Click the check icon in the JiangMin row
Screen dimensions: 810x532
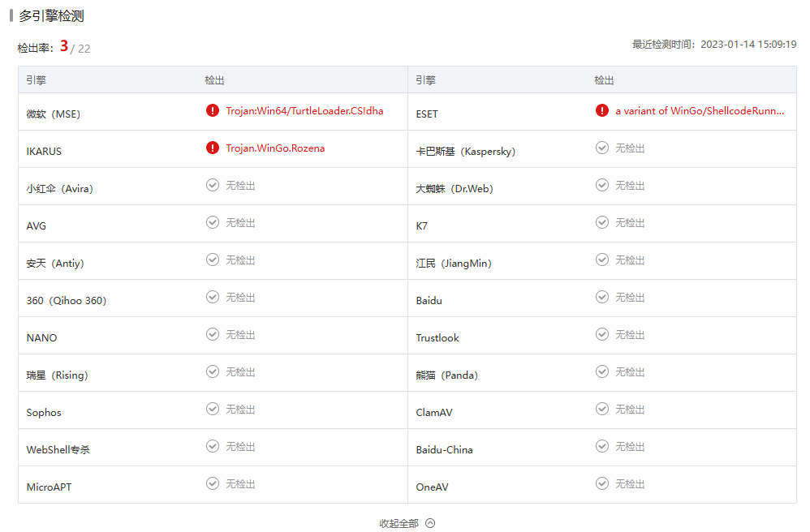tap(601, 260)
